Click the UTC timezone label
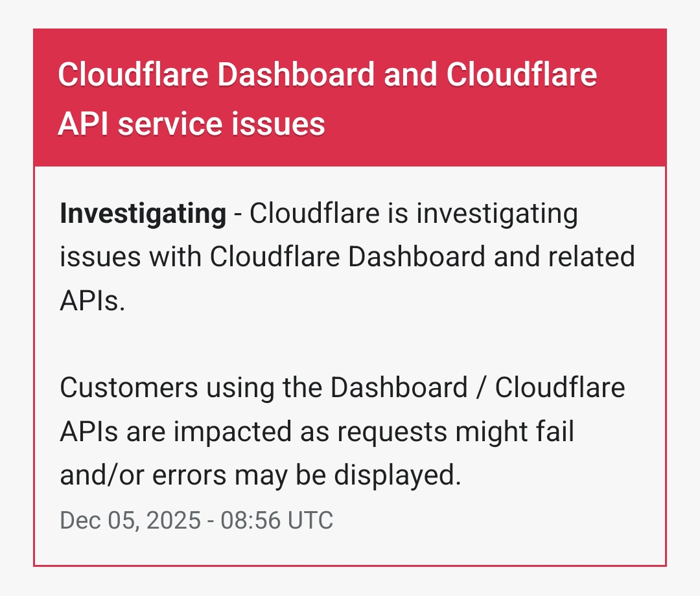The height and width of the screenshot is (596, 700). point(310,520)
